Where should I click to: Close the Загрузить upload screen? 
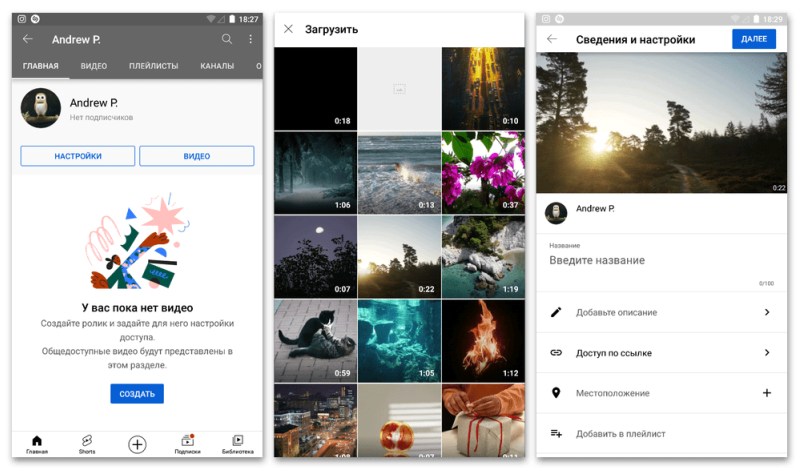[x=288, y=29]
